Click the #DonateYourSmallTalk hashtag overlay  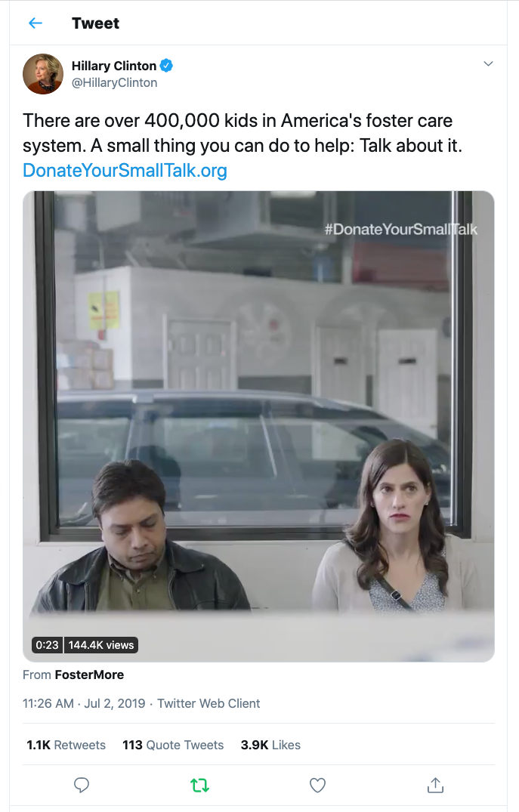401,230
